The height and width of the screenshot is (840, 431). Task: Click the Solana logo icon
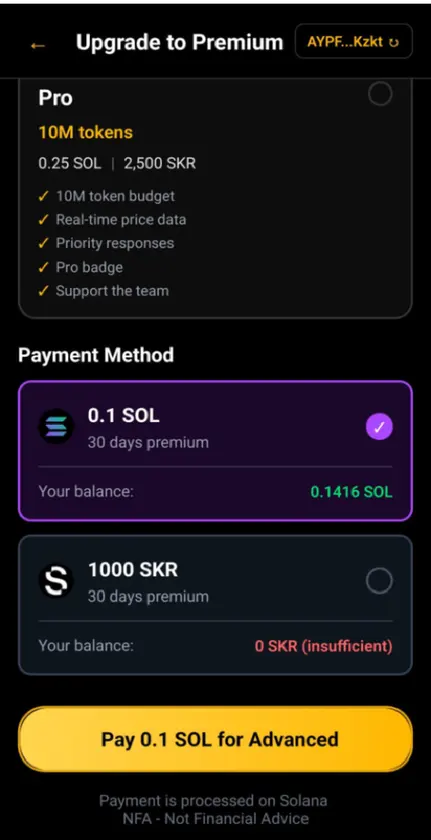click(x=56, y=426)
